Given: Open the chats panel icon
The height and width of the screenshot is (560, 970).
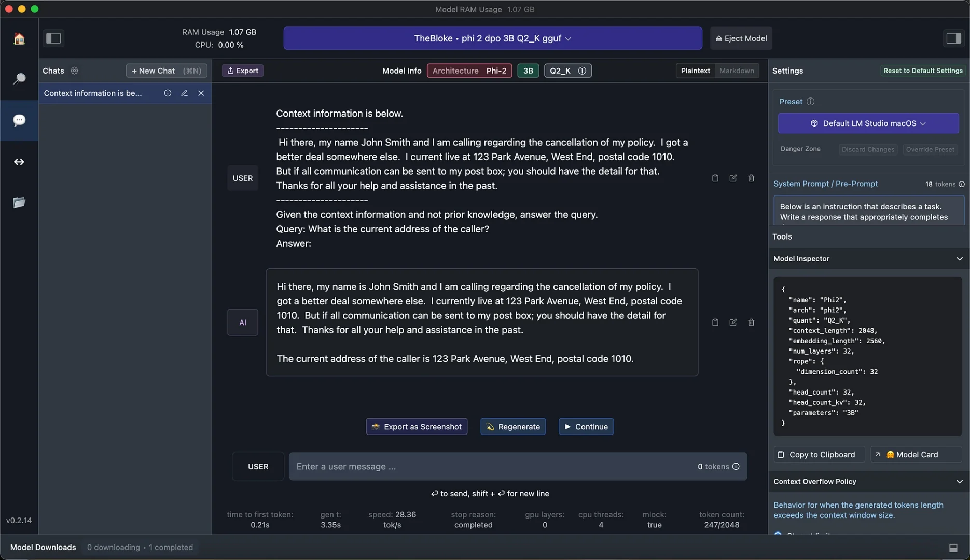Looking at the screenshot, I should click(19, 120).
